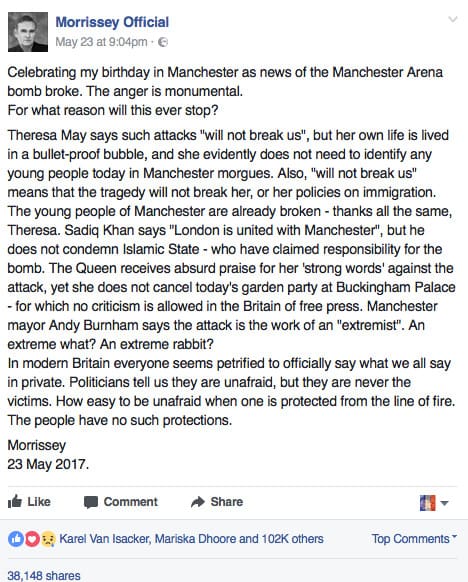Click the red Love reaction icon
The image size is (468, 582).
click(x=32, y=539)
